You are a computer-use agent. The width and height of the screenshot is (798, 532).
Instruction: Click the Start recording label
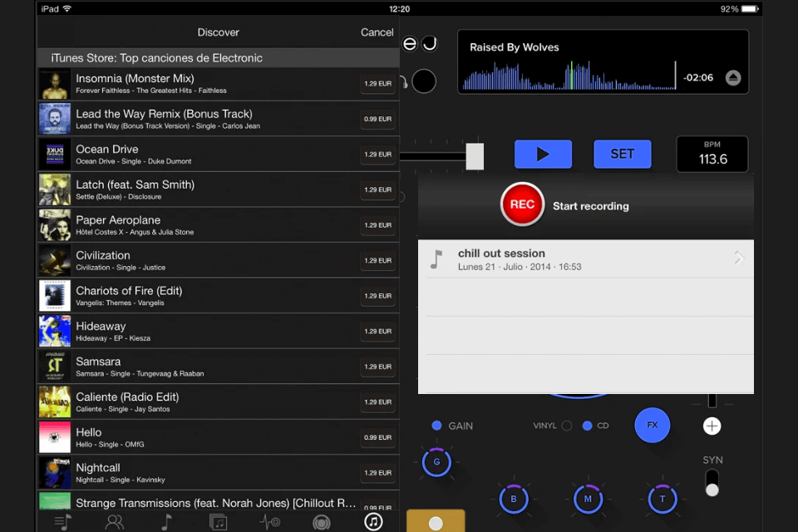[591, 206]
